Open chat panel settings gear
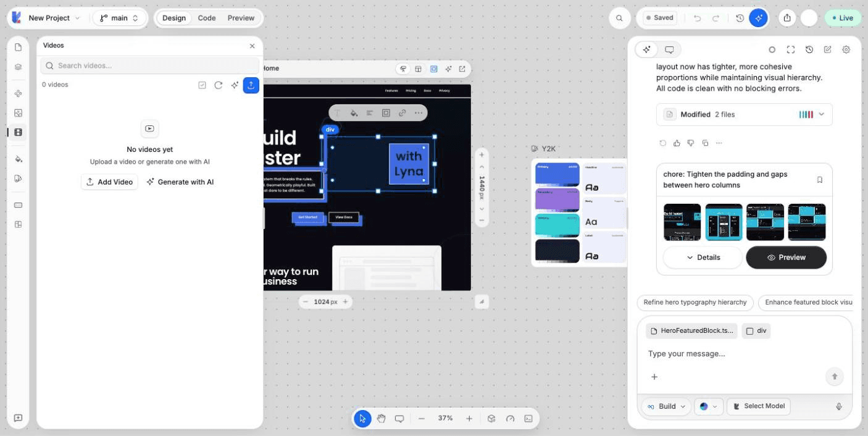 tap(846, 49)
